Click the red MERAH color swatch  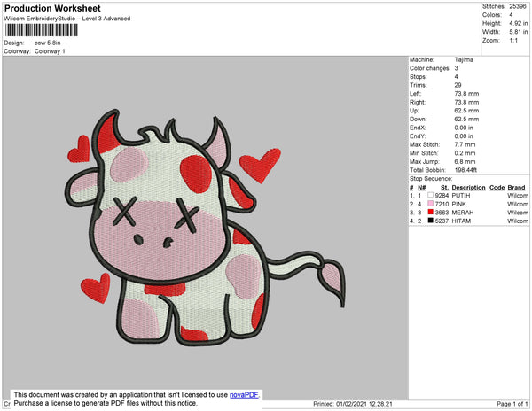pyautogui.click(x=431, y=212)
